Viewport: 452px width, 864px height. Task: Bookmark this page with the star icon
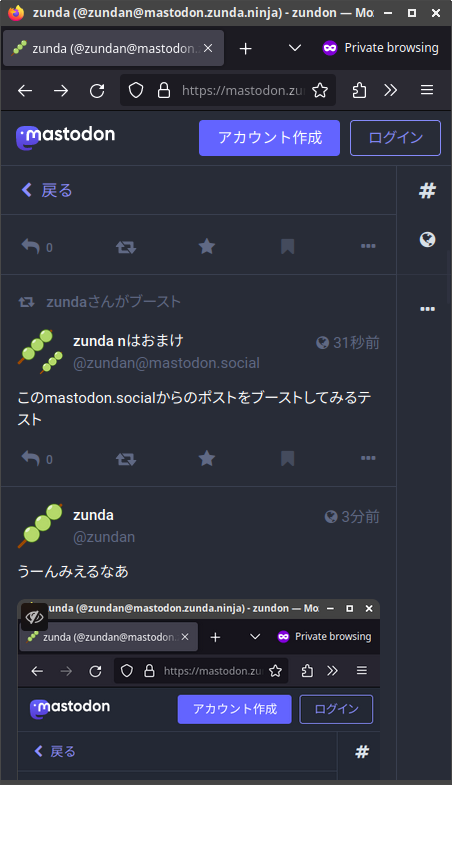320,90
